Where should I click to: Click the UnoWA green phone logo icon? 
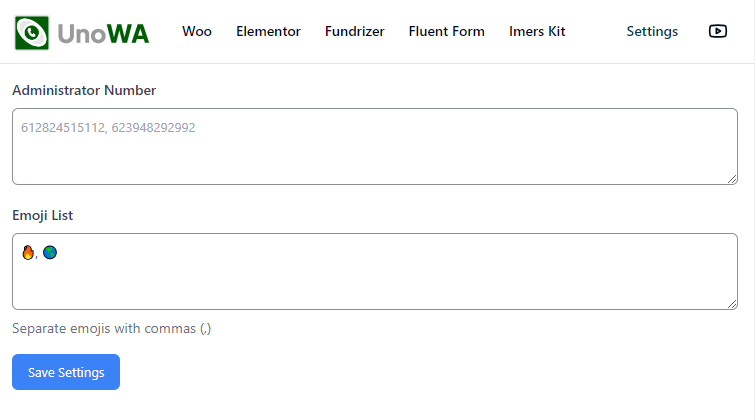32,33
